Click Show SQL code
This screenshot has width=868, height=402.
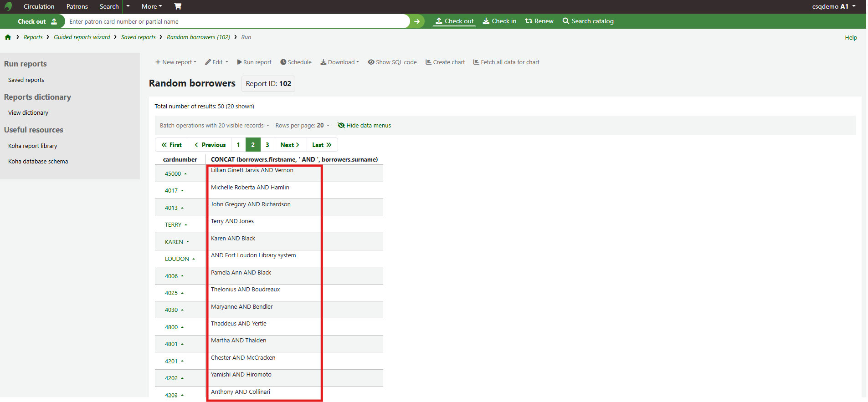392,62
